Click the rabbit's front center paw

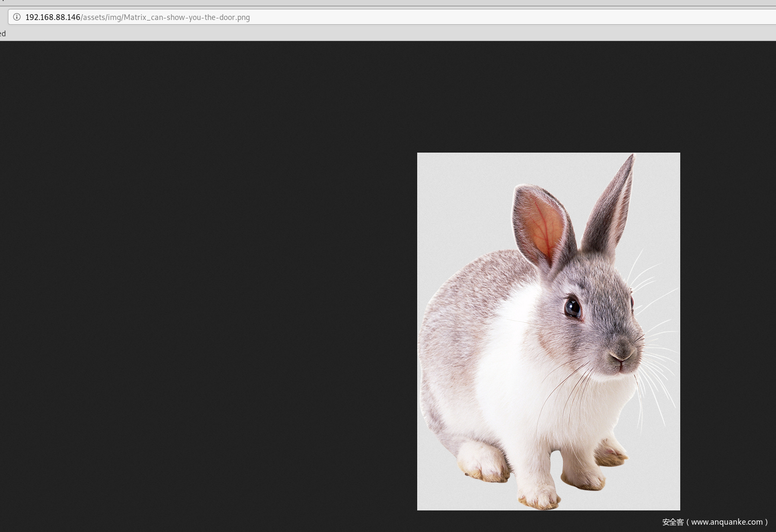pos(539,495)
